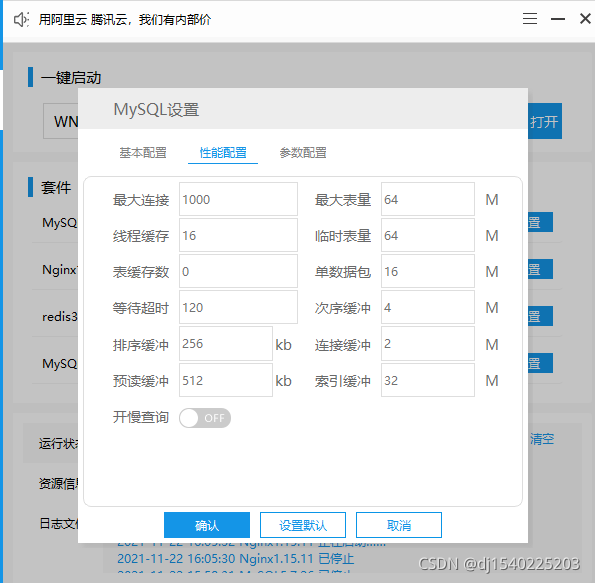This screenshot has width=595, height=583.
Task: Focus the 索引缓冲 input field
Action: [x=428, y=380]
